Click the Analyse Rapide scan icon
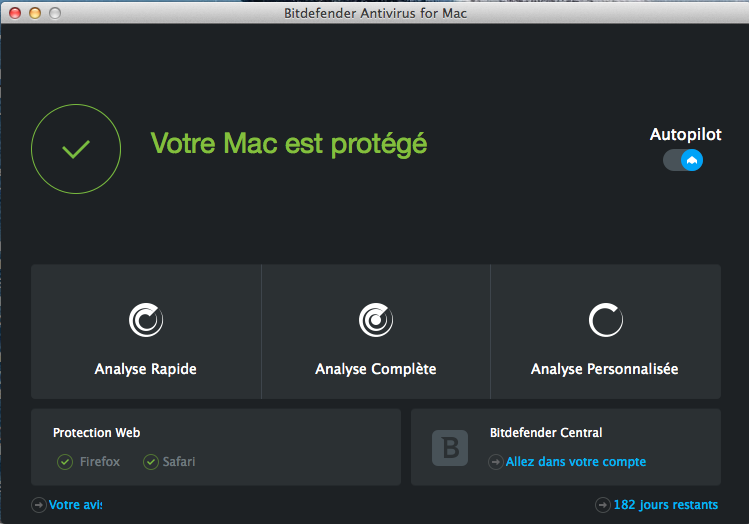 point(146,320)
